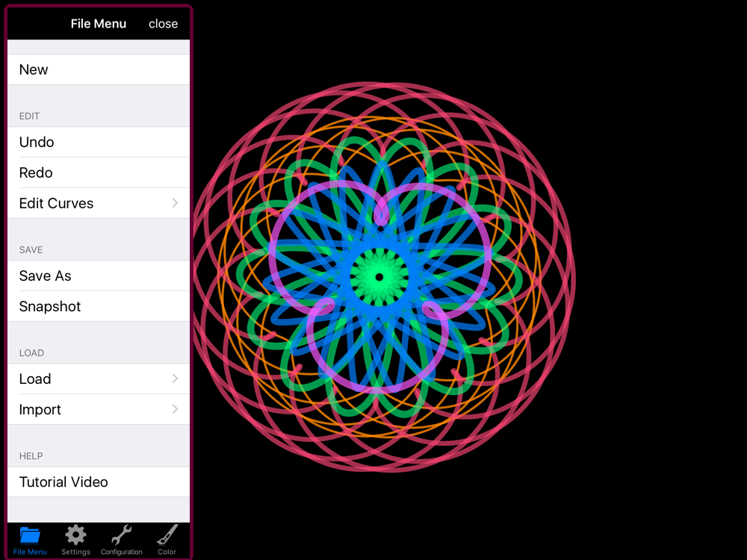Open the Import row

99,409
